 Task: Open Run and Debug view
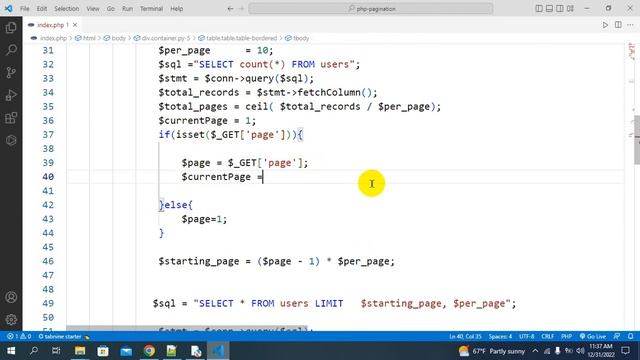point(11,95)
